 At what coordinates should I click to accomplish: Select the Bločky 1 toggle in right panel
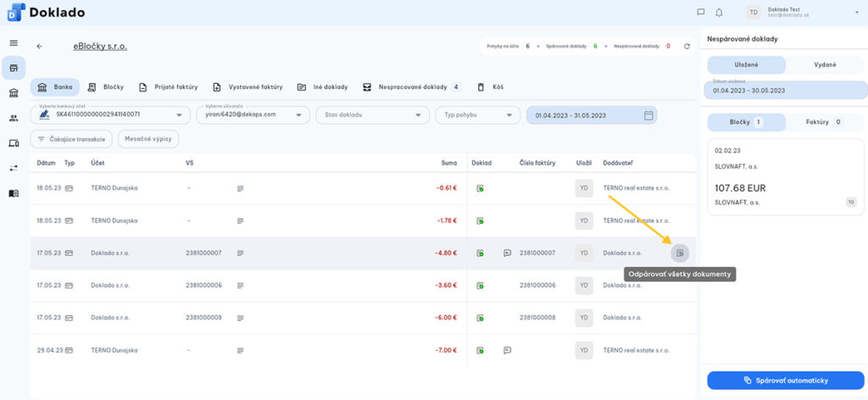point(746,122)
